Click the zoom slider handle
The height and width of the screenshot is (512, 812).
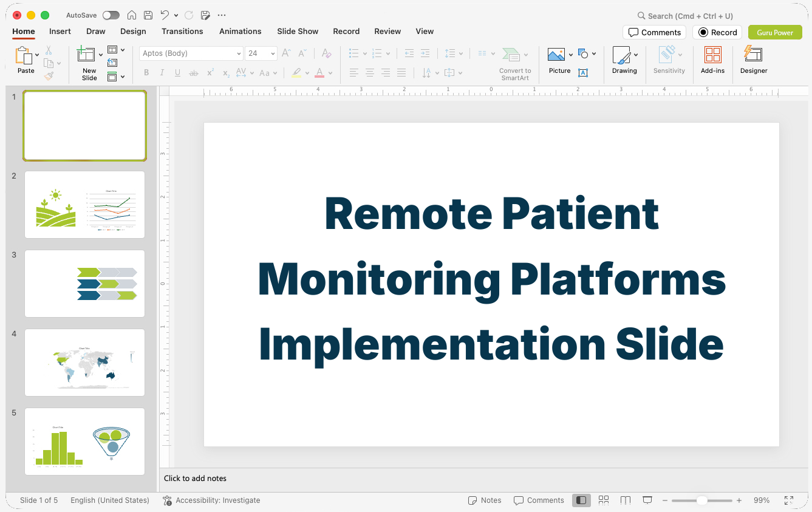(702, 500)
